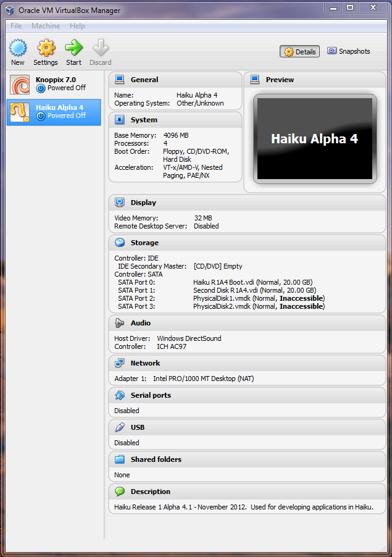Screen dimensions: 392x557
Task: Click the System section chip icon
Action: pos(120,120)
